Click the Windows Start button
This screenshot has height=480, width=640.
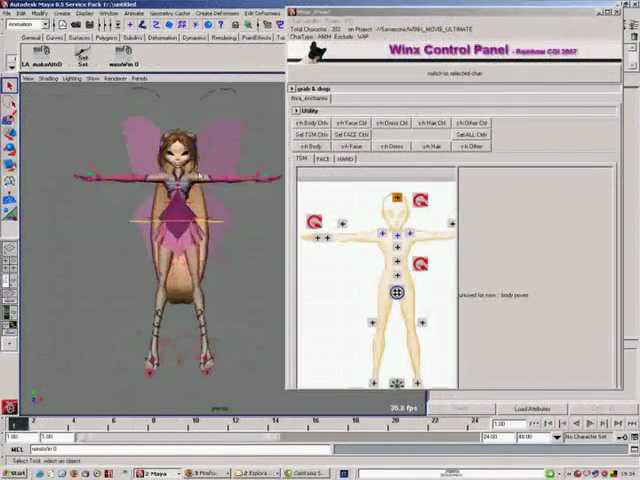15,473
